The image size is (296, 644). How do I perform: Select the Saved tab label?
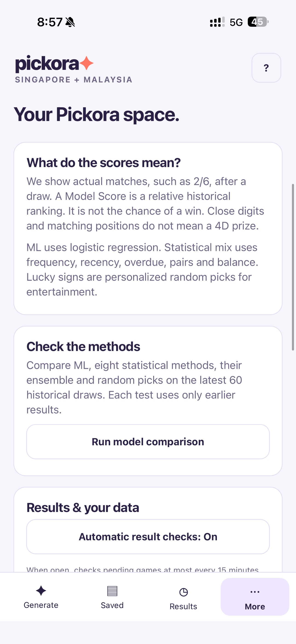pyautogui.click(x=112, y=605)
